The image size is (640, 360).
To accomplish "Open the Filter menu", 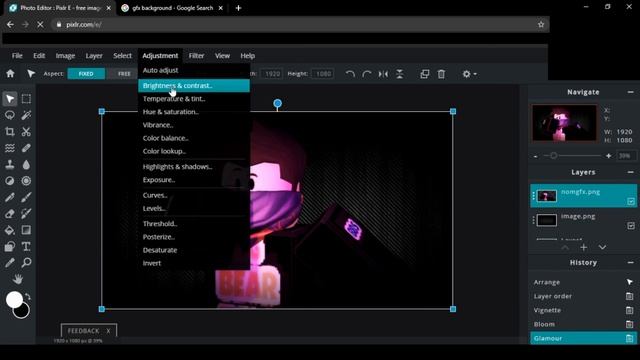I will pos(196,56).
